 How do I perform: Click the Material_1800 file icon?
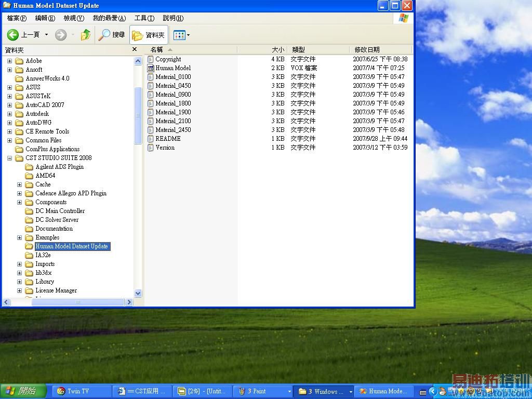pyautogui.click(x=150, y=103)
